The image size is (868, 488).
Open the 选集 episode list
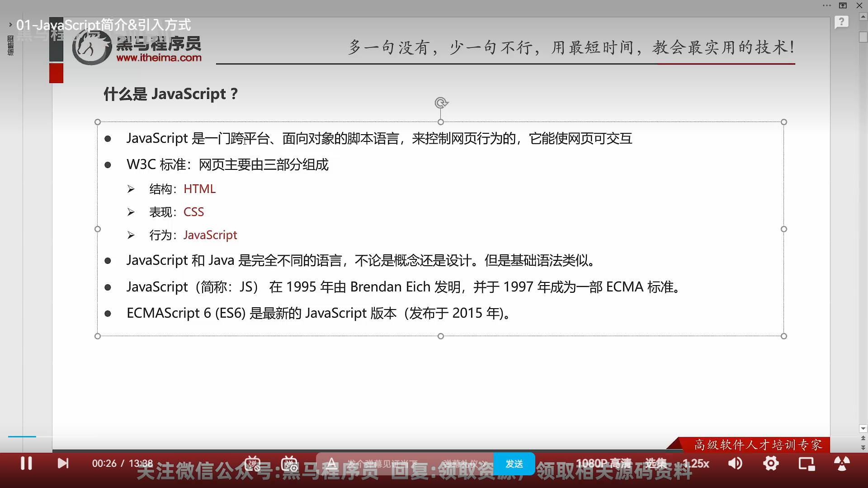pyautogui.click(x=656, y=464)
